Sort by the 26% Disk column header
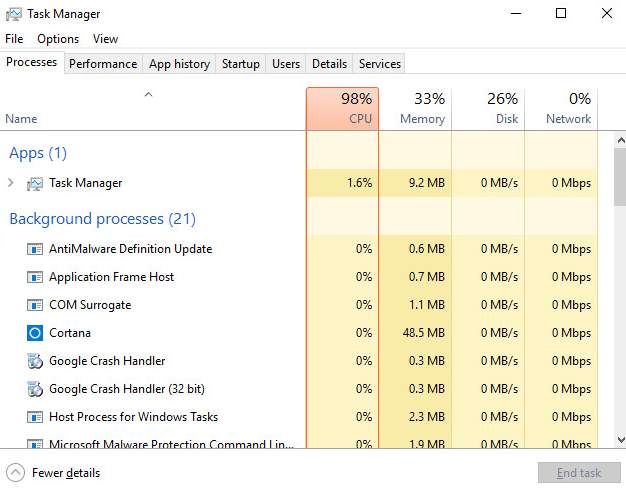 488,109
